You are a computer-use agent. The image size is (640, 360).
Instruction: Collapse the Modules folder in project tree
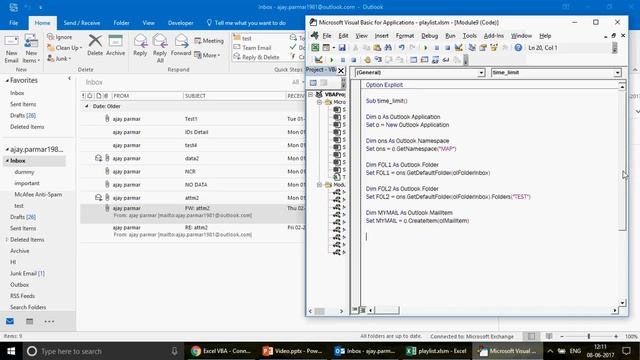[x=320, y=185]
